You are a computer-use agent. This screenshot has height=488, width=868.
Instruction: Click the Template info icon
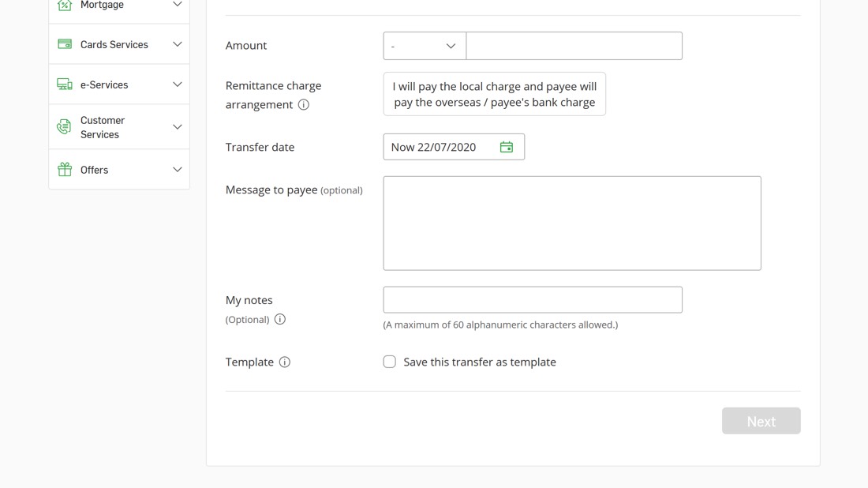pyautogui.click(x=285, y=362)
